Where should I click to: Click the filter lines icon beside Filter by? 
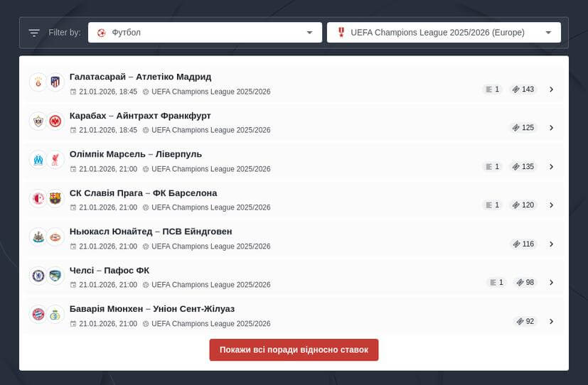[x=34, y=33]
